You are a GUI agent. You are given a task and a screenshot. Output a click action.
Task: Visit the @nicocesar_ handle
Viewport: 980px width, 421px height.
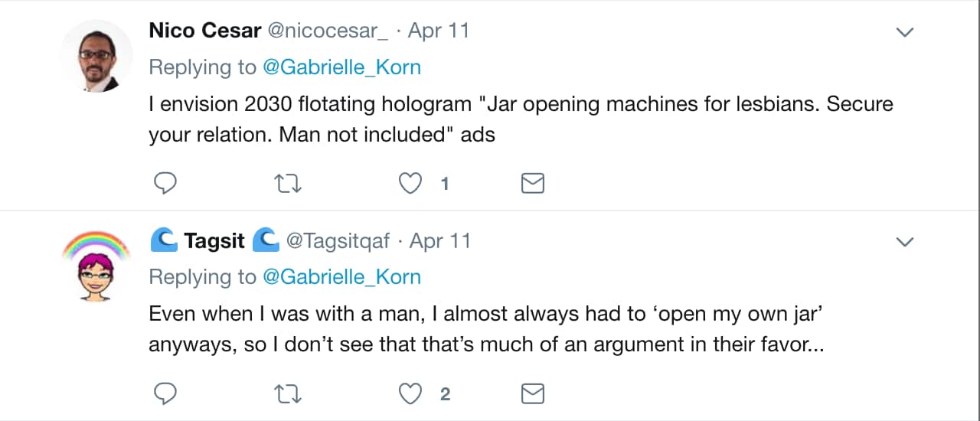click(328, 31)
